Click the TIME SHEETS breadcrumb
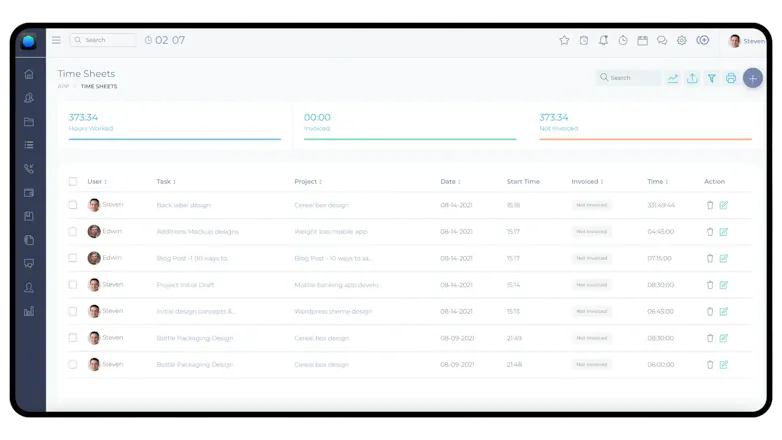The height and width of the screenshot is (440, 782). click(x=99, y=86)
